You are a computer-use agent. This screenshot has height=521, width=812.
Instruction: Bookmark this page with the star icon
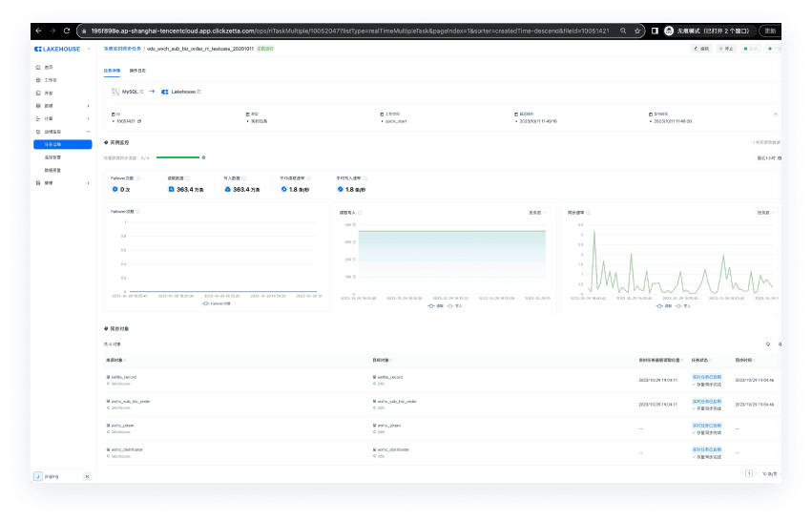635,31
